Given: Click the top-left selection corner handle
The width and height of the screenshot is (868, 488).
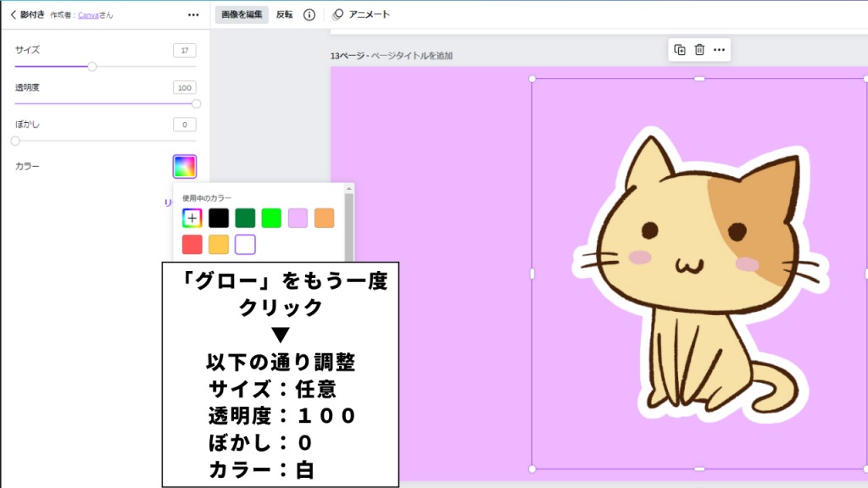Looking at the screenshot, I should [x=532, y=79].
